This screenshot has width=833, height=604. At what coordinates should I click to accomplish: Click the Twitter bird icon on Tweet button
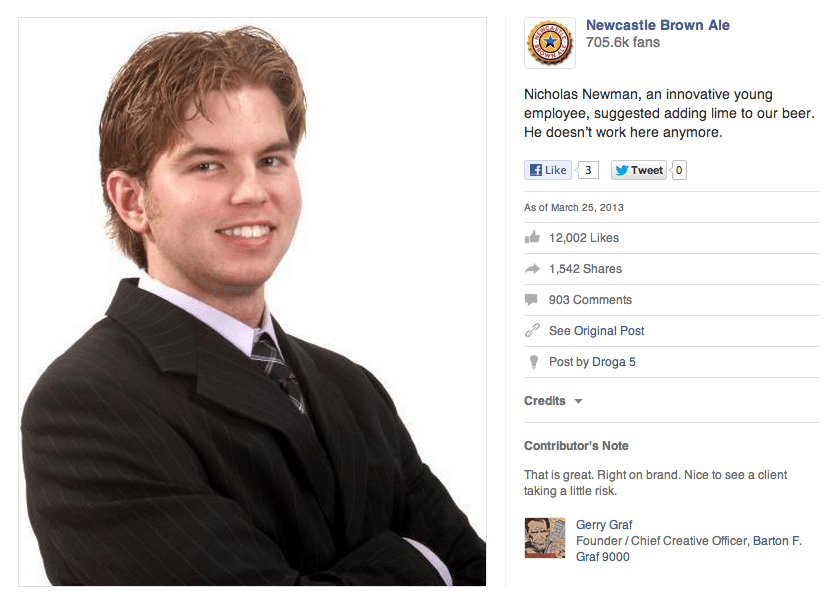(622, 171)
